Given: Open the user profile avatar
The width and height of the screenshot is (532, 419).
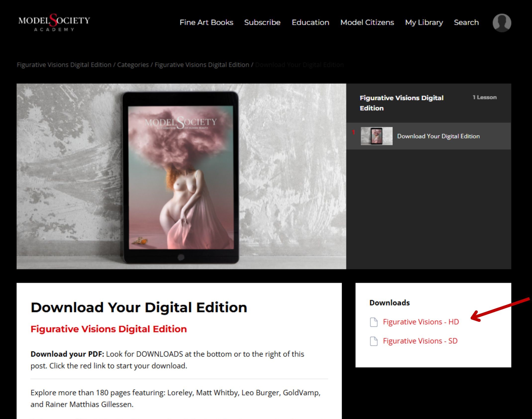Looking at the screenshot, I should click(502, 23).
